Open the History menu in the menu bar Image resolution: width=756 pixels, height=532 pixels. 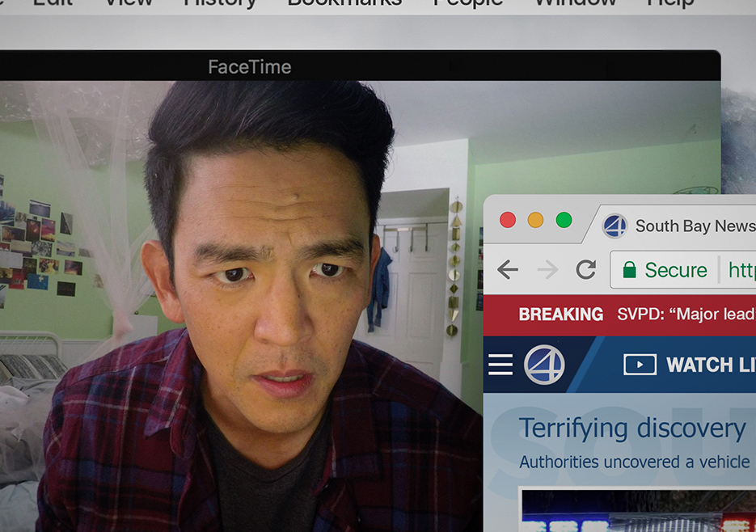tap(220, 4)
